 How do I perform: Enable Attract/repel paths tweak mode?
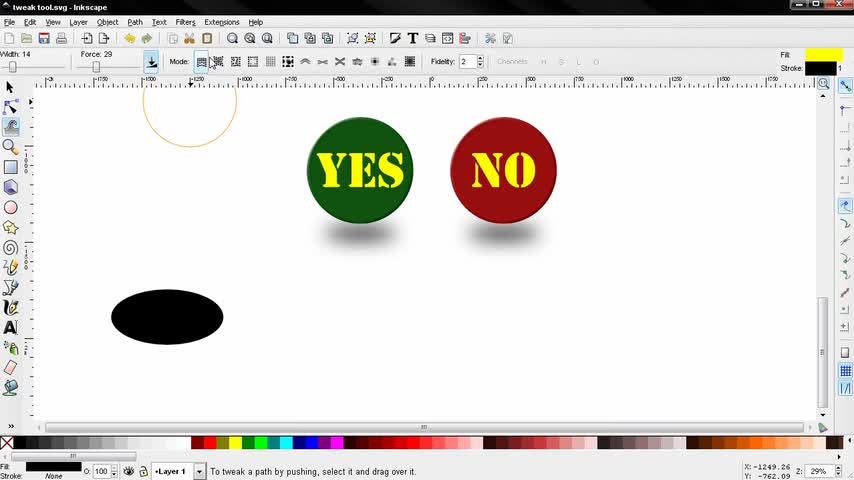pos(340,62)
